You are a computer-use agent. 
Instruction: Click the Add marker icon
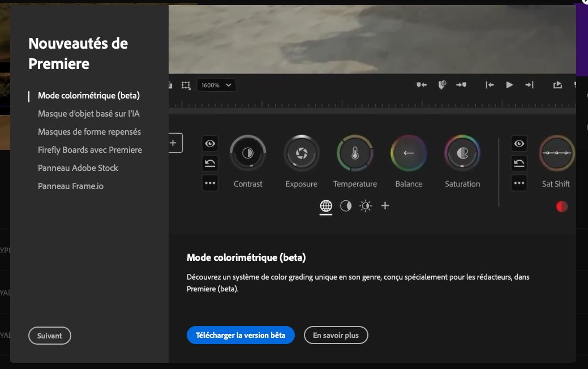pyautogui.click(x=442, y=85)
